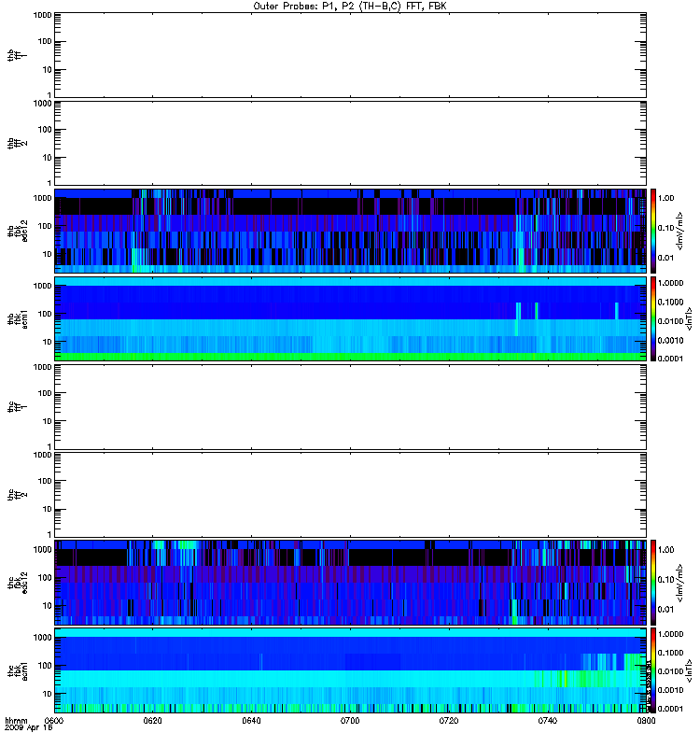Click the 0700 time axis label
This screenshot has width=700, height=747.
point(350,720)
